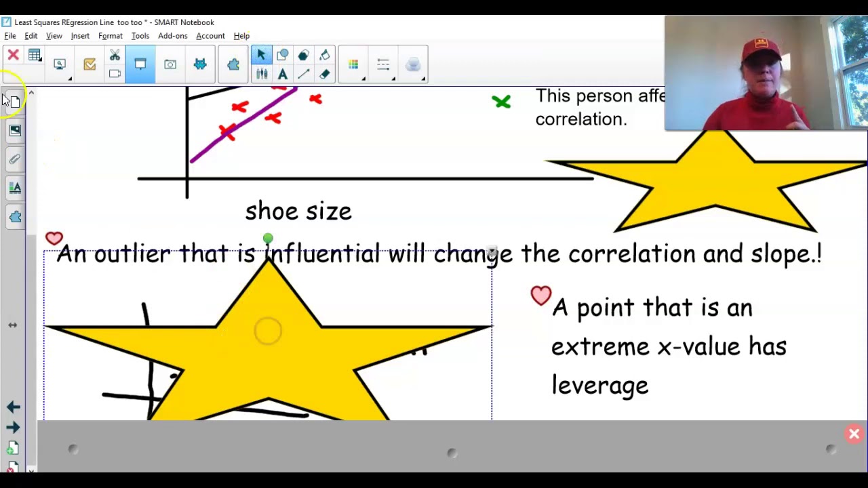This screenshot has height=488, width=868.
Task: Click the text 'This person affe'
Action: (x=600, y=96)
